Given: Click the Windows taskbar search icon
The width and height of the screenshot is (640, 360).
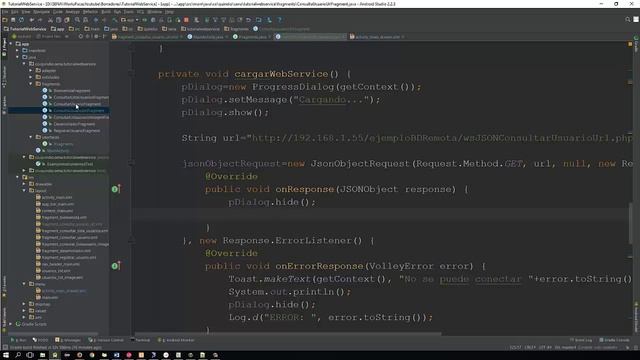Looking at the screenshot, I should pyautogui.click(x=18, y=355).
